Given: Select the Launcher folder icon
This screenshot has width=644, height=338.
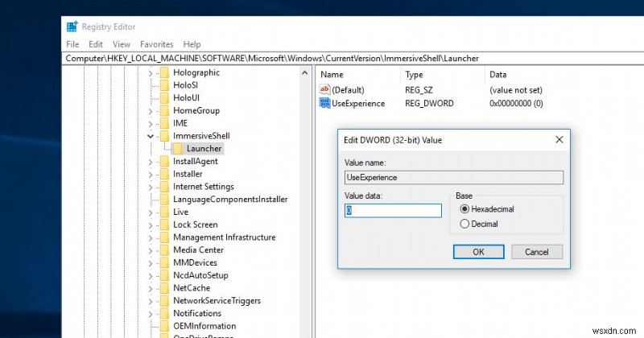Looking at the screenshot, I should pos(178,149).
